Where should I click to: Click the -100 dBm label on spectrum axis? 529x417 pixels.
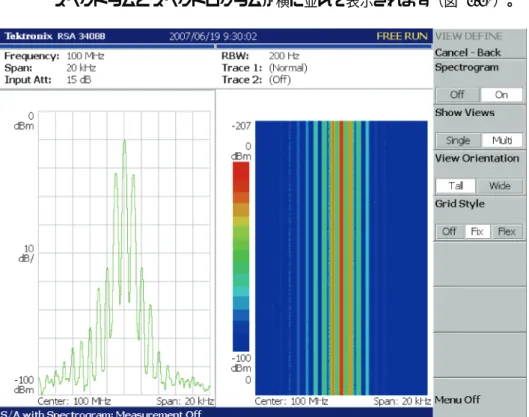tap(24, 385)
